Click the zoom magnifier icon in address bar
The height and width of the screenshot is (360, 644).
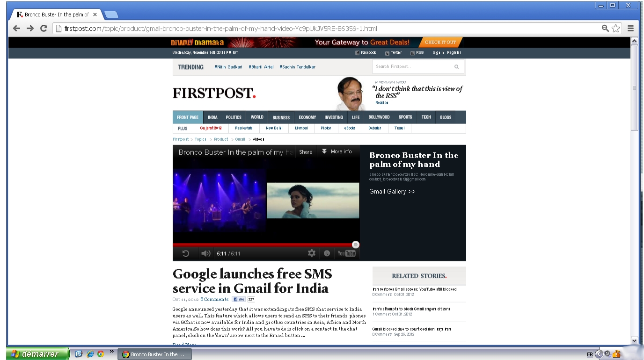tap(606, 29)
